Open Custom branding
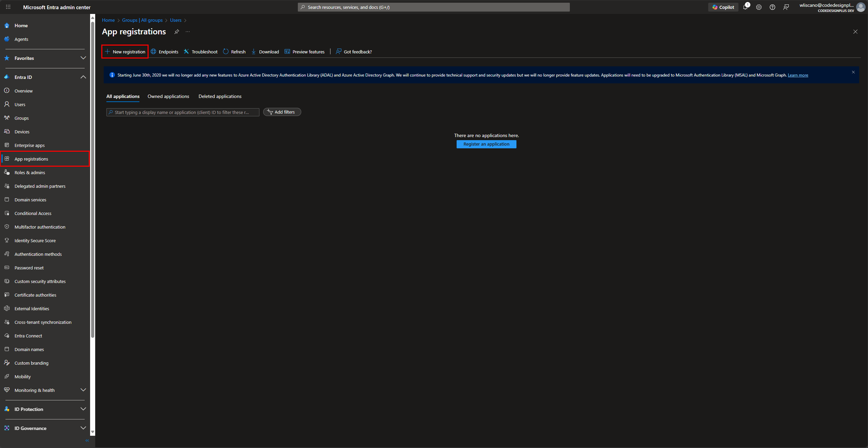The image size is (868, 448). point(45,363)
